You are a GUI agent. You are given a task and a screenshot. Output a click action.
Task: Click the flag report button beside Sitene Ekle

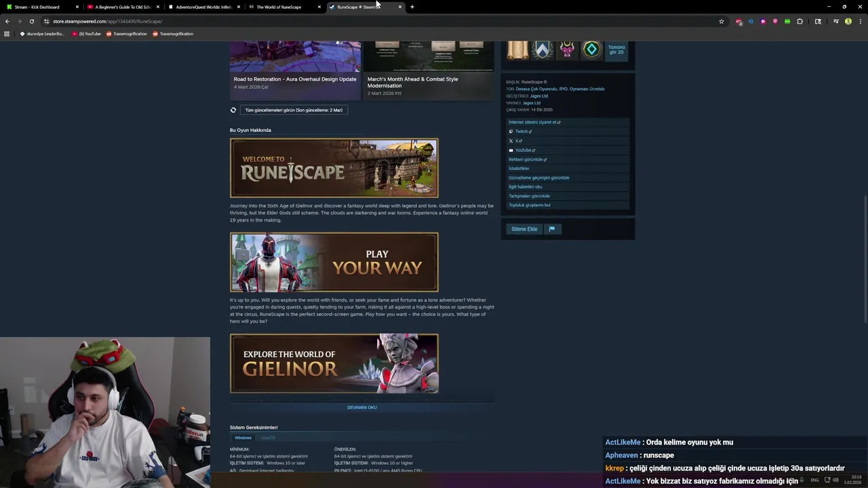[x=552, y=229]
